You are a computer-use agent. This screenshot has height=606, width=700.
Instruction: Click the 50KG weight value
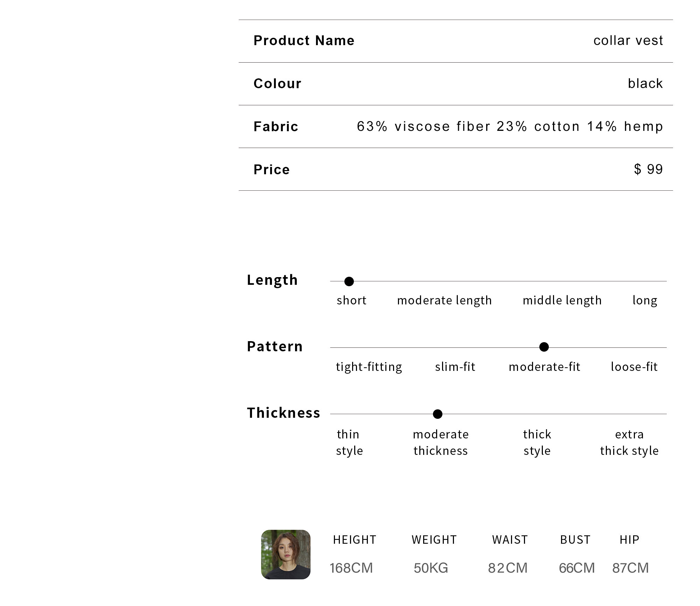point(431,568)
